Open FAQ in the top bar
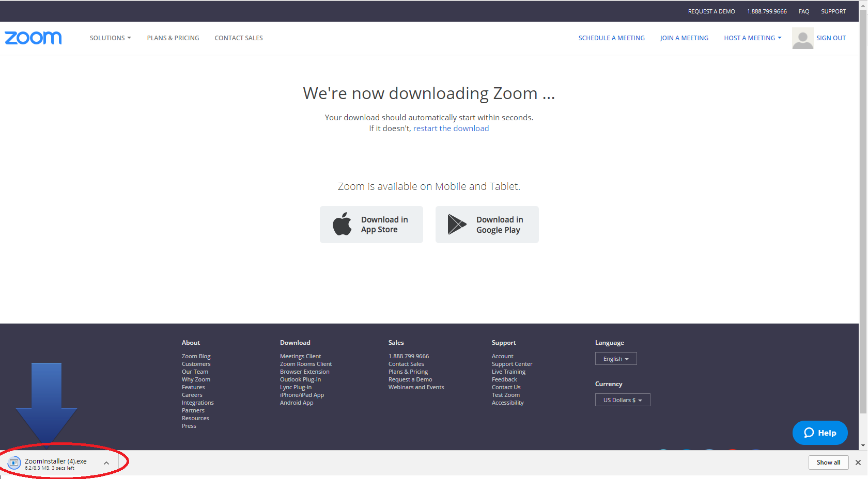 click(804, 11)
